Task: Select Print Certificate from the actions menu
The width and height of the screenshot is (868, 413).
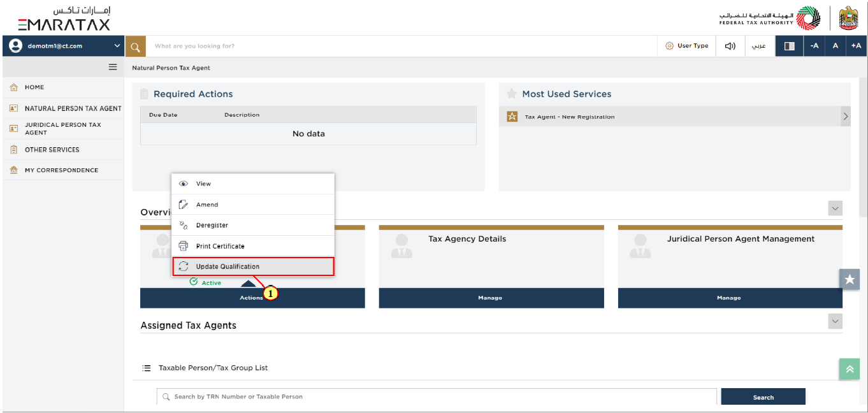Action: [x=253, y=246]
